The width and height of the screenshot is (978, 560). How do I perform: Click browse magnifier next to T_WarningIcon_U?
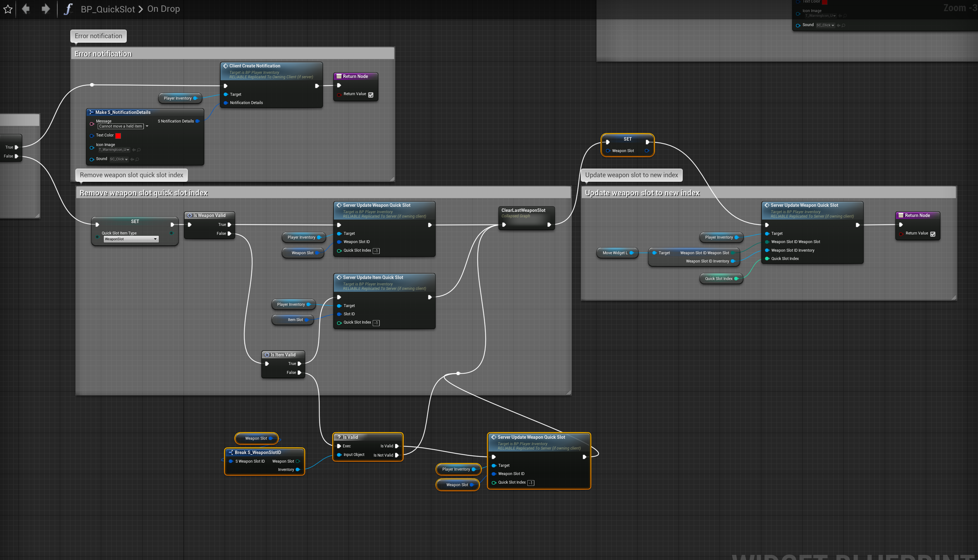[139, 150]
